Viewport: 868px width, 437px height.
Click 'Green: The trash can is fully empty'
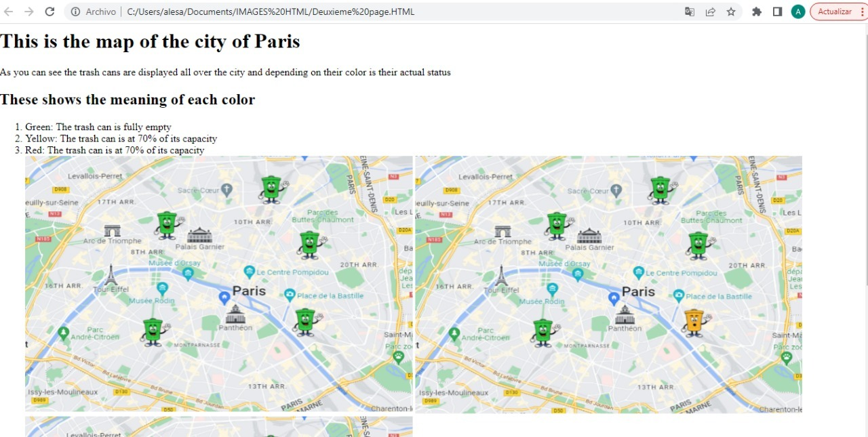click(98, 127)
